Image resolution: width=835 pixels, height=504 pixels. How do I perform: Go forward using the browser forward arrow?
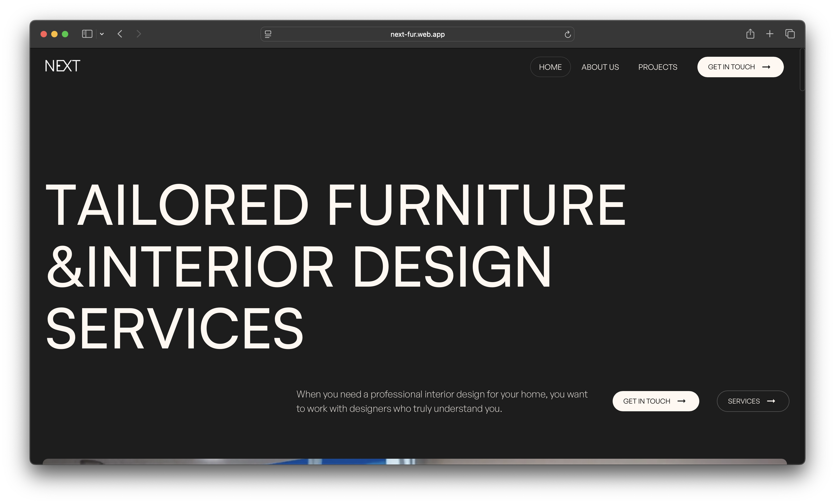[x=139, y=34]
